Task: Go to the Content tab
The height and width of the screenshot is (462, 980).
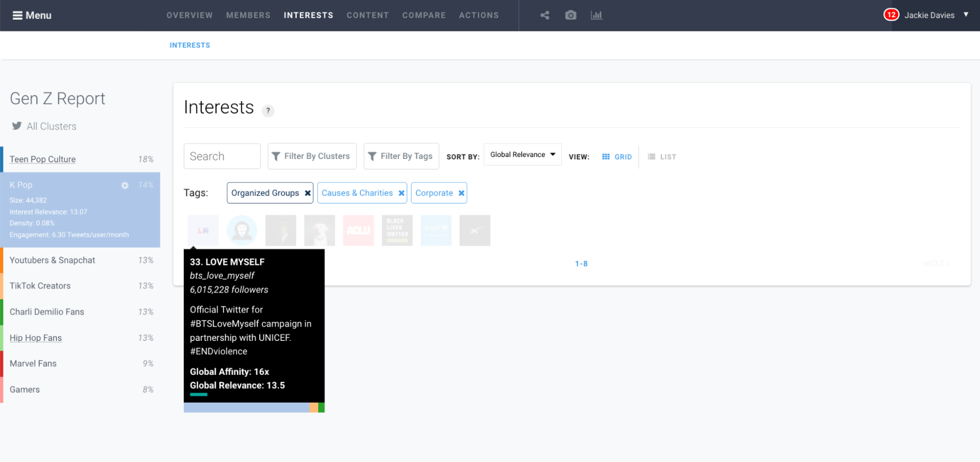Action: coord(368,15)
